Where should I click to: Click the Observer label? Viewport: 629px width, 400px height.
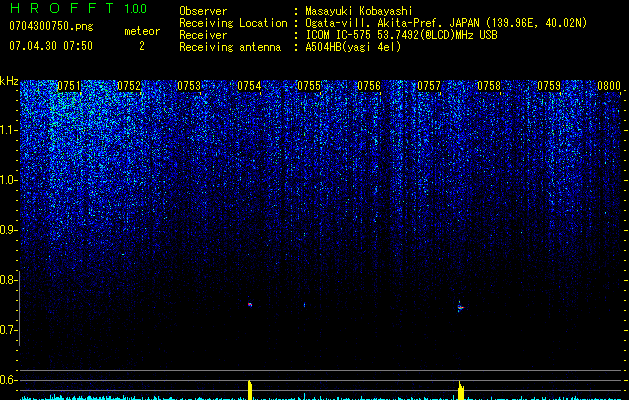point(203,11)
